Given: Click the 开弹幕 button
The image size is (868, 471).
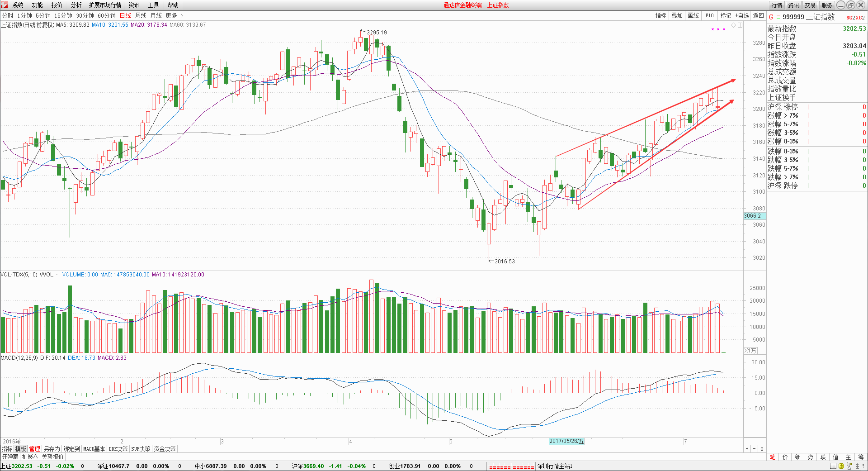Looking at the screenshot, I should click(10, 457).
